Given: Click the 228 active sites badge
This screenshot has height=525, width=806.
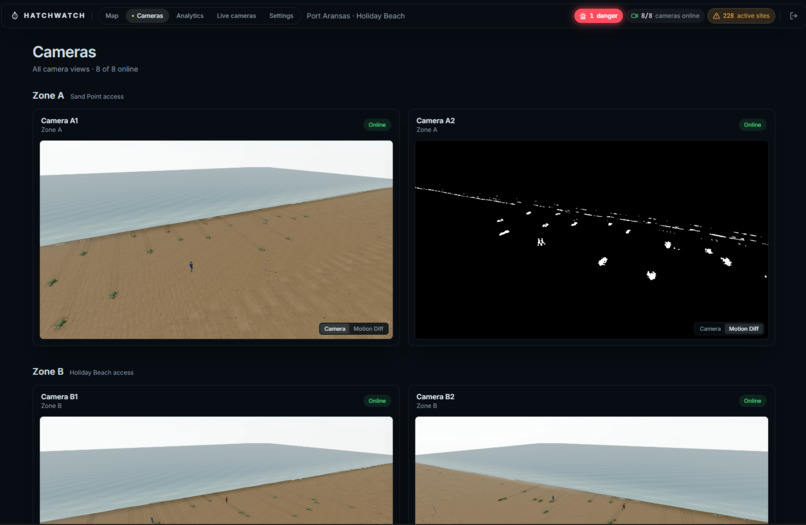Looking at the screenshot, I should pos(741,16).
